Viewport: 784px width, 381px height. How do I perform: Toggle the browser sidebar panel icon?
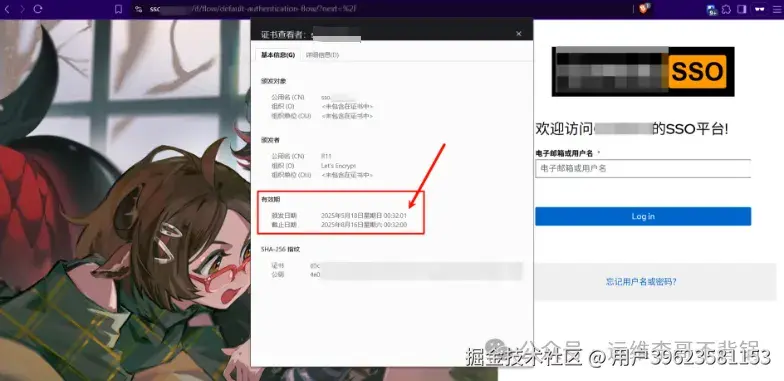(742, 9)
